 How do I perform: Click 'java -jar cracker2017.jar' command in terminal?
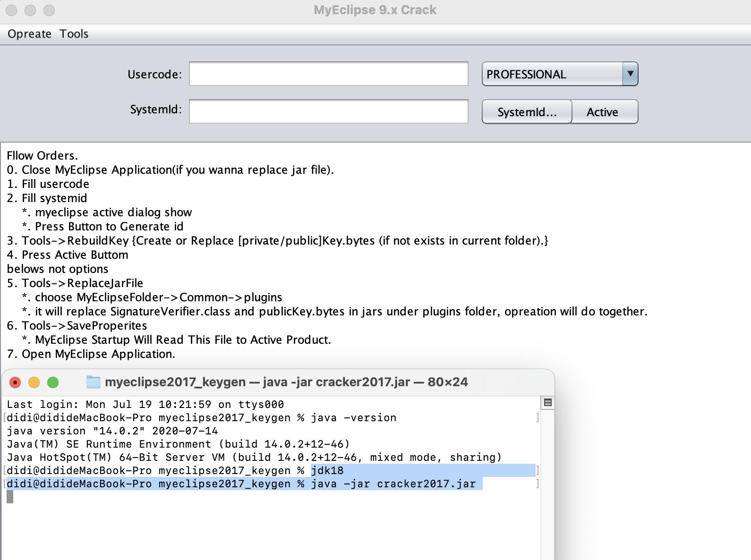coord(393,484)
